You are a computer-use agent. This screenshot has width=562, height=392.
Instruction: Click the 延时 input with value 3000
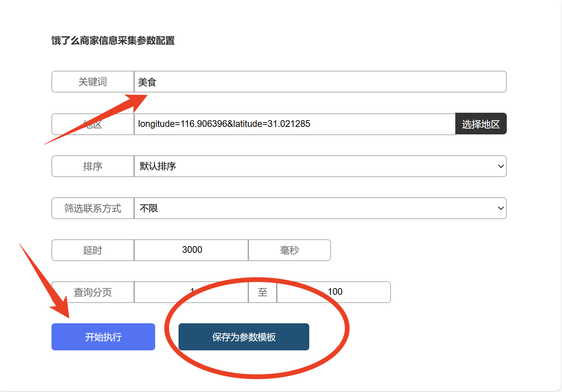point(191,250)
